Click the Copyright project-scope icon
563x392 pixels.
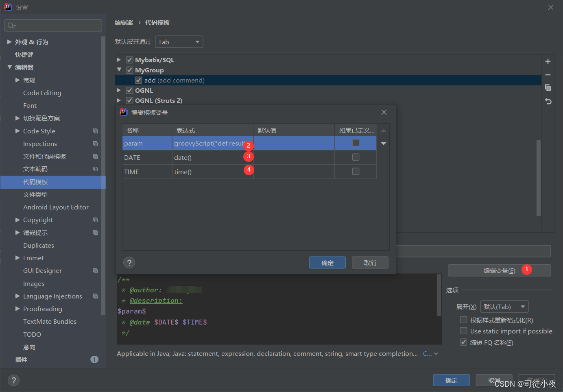point(95,220)
